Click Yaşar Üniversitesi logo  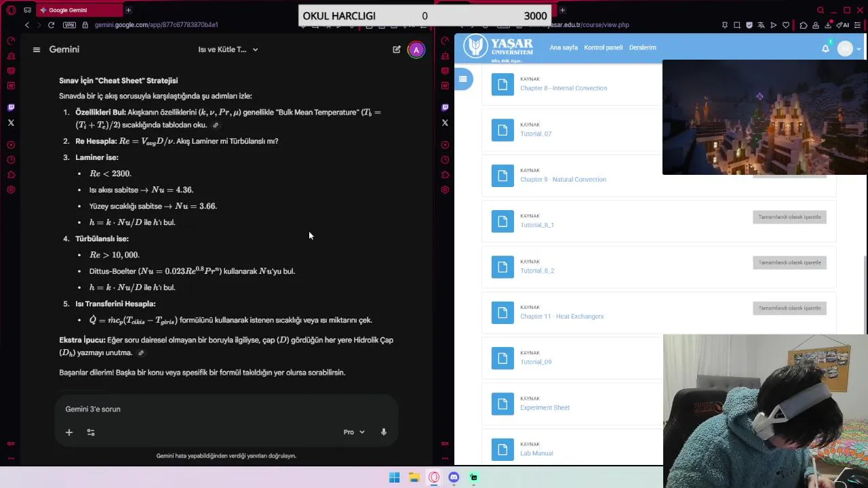(x=498, y=47)
